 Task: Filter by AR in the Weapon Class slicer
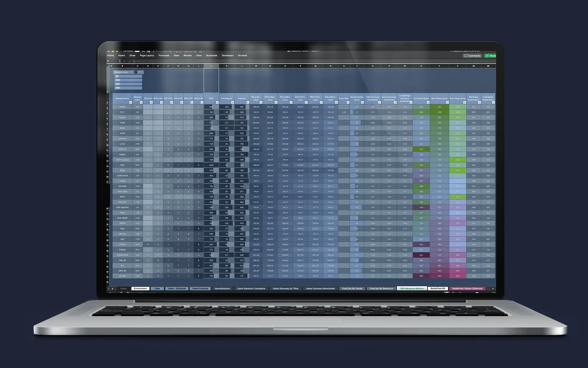click(128, 76)
